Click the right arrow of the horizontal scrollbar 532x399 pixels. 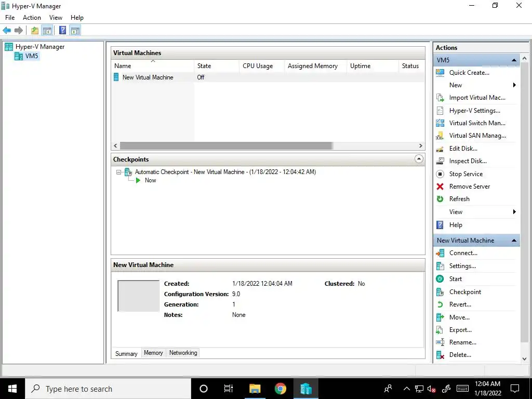tap(421, 146)
